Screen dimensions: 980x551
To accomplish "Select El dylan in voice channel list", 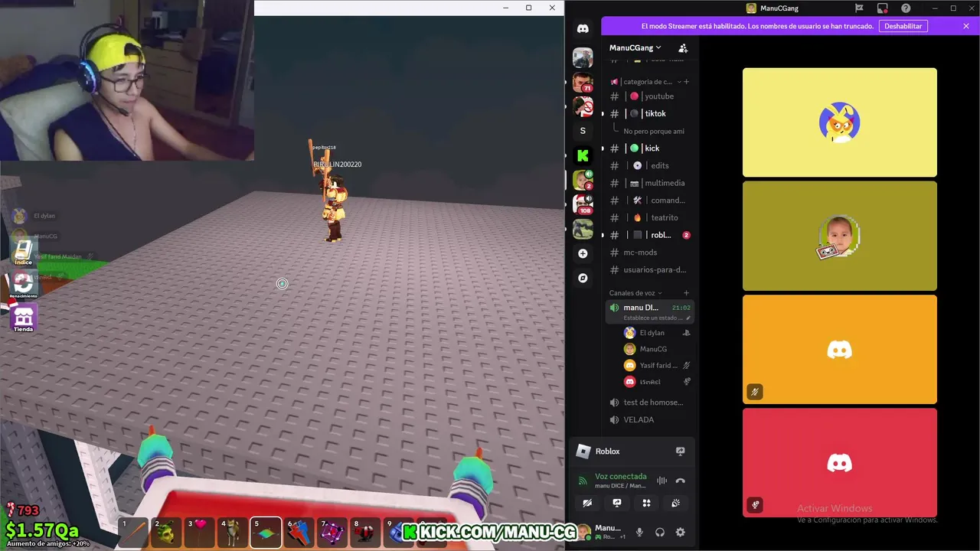I will (x=657, y=333).
